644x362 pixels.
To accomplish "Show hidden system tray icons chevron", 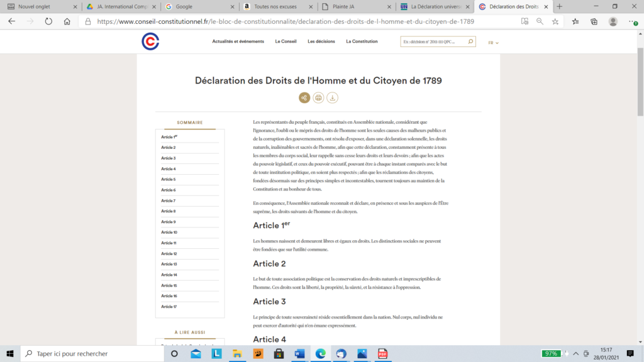I will click(x=576, y=353).
